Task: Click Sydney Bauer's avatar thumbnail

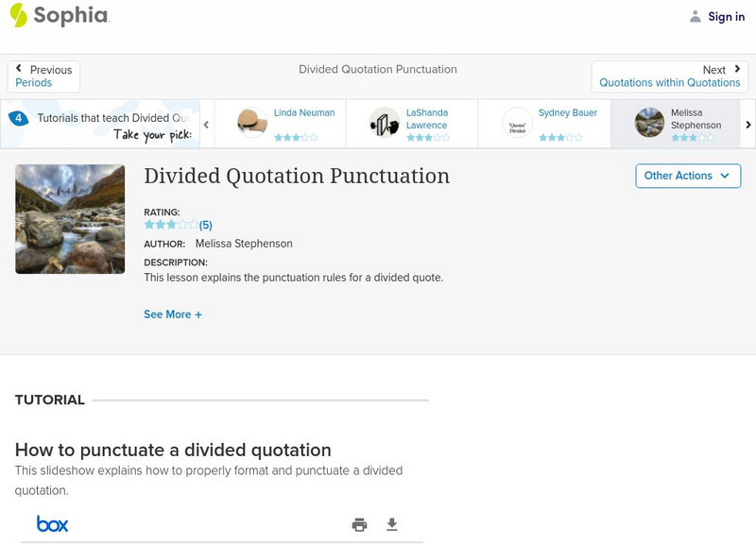Action: [x=517, y=123]
